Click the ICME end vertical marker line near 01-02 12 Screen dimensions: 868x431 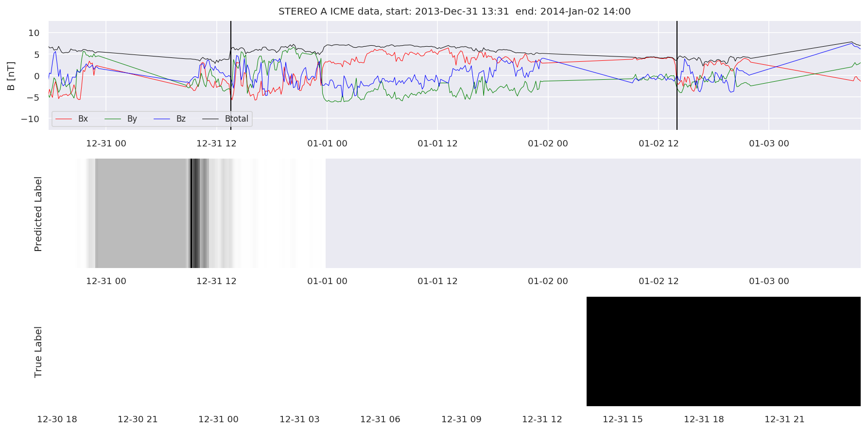click(x=677, y=75)
